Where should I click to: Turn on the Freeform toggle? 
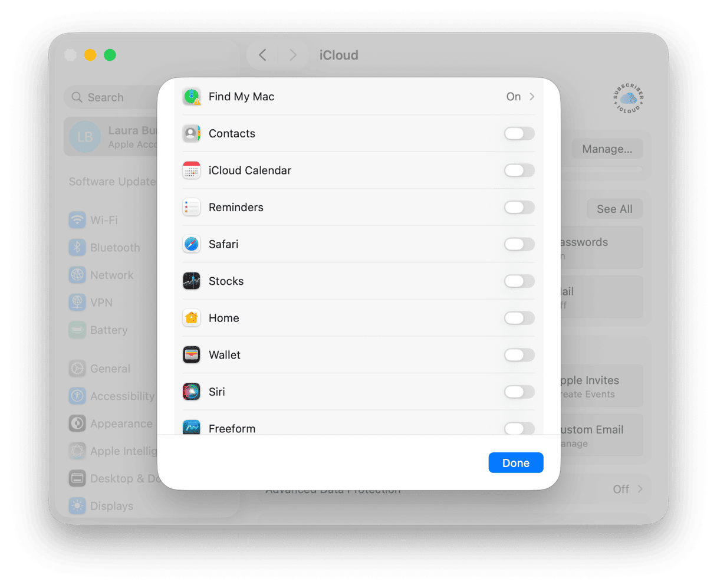(x=519, y=428)
